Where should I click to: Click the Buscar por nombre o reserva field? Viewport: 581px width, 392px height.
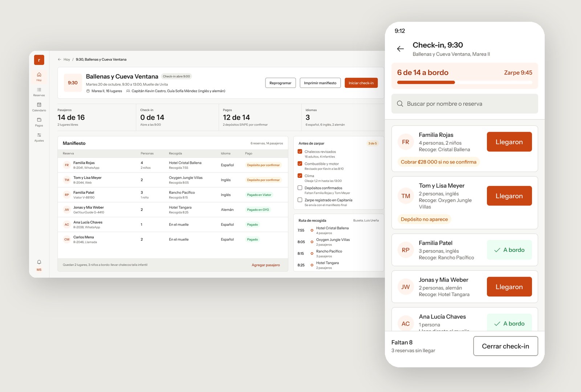(x=464, y=104)
